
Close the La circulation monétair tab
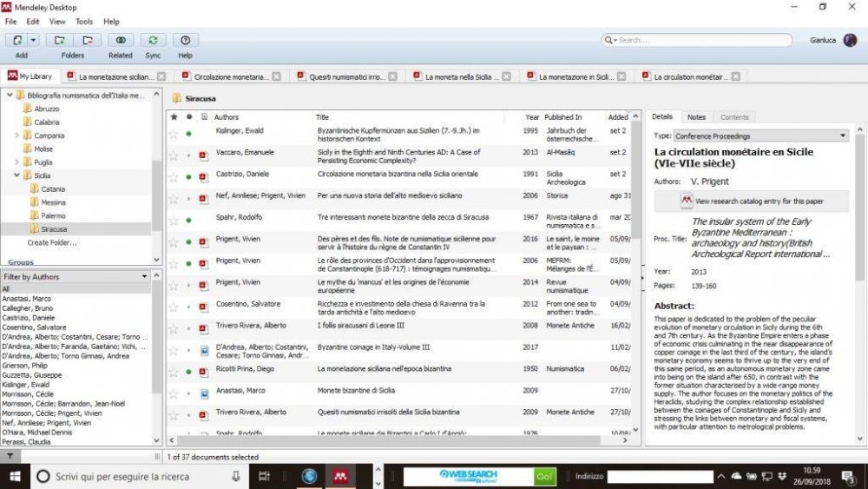tap(736, 76)
